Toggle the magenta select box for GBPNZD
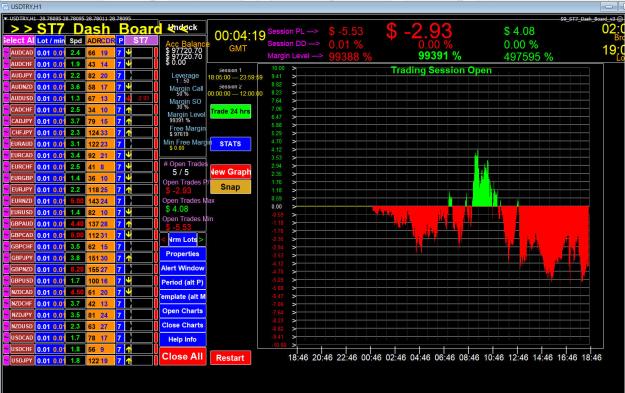The width and height of the screenshot is (625, 393). (x=6, y=269)
